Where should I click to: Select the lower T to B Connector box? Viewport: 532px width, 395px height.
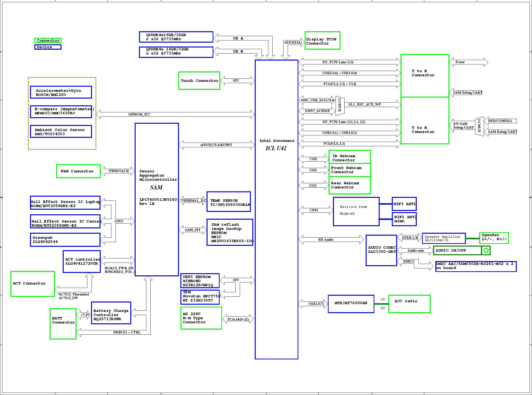[425, 121]
